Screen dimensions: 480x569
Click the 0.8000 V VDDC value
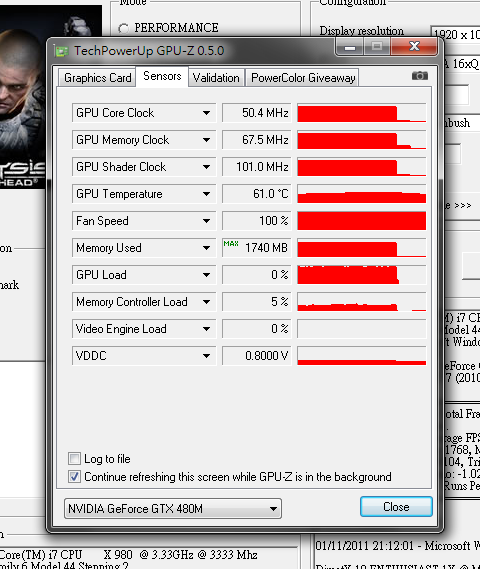257,356
